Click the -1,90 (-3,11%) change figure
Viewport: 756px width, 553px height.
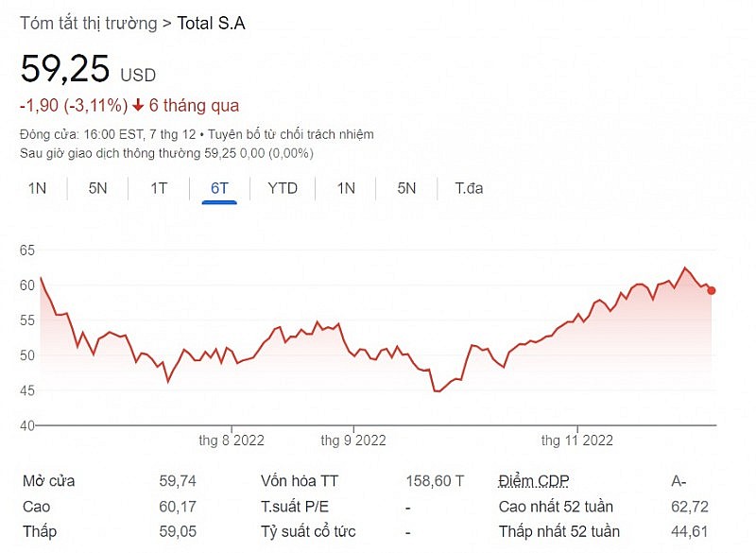tap(73, 106)
